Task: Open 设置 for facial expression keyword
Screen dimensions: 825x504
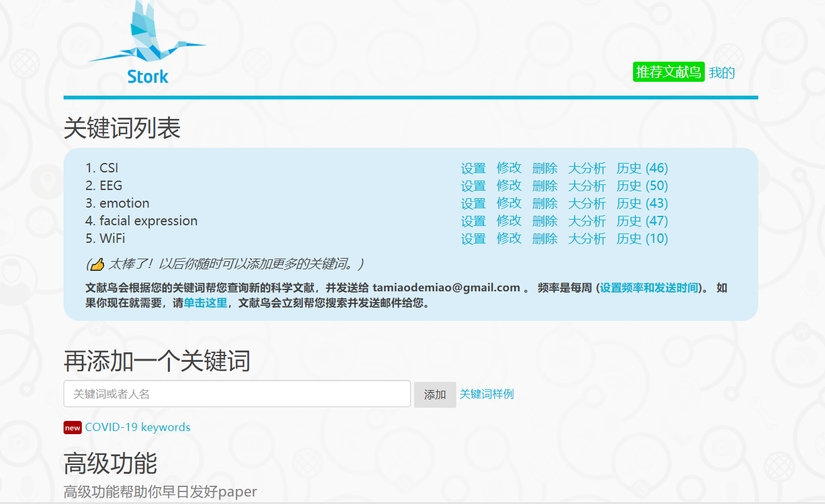Action: point(473,221)
